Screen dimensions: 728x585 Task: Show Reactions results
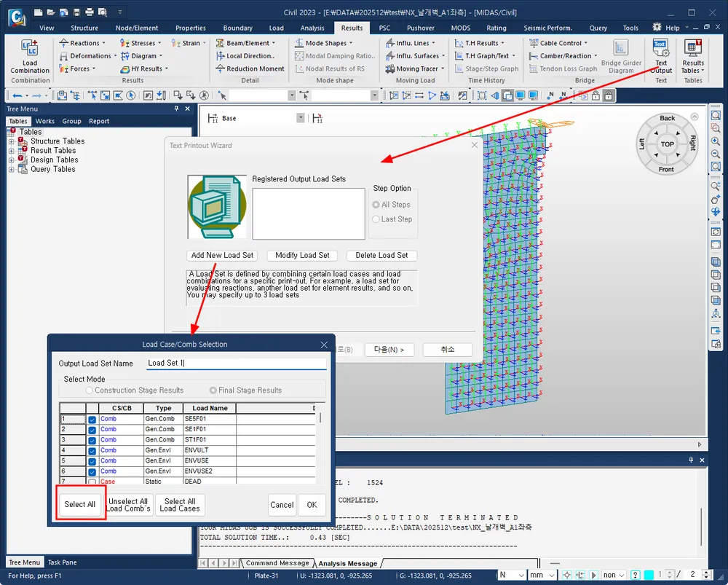(83, 43)
